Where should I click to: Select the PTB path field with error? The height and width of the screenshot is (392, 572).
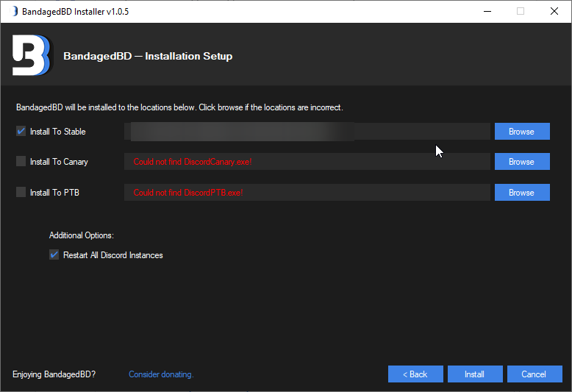pos(307,193)
